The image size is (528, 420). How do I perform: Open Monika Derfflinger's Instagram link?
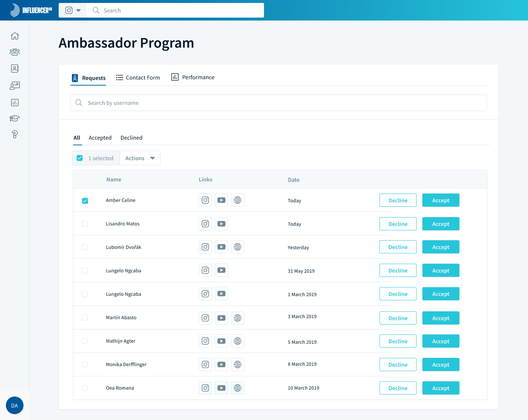click(x=205, y=365)
